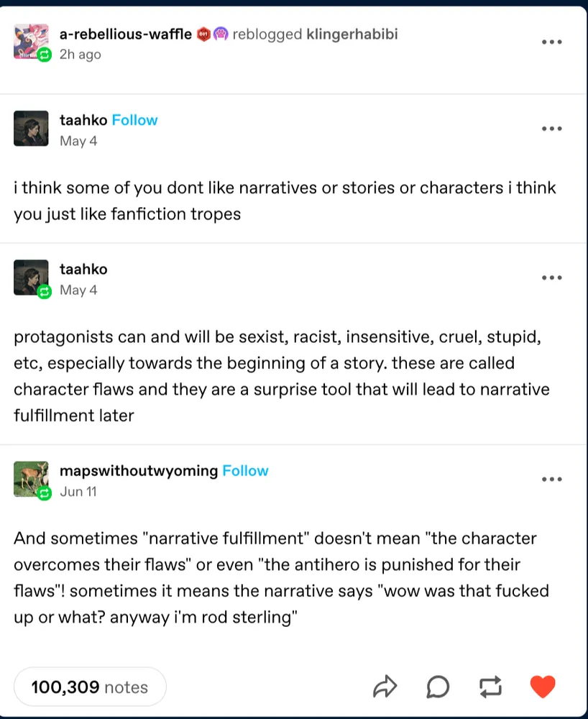The height and width of the screenshot is (719, 588).
Task: Open options menu for a-rebellious-waffle's reblog
Action: pos(551,42)
